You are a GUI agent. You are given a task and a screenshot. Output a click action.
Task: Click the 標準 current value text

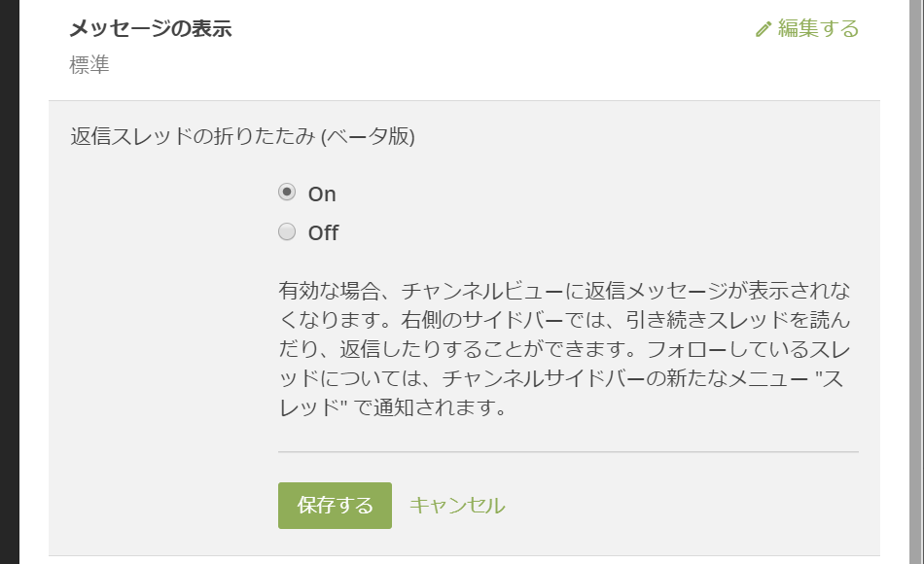(89, 65)
